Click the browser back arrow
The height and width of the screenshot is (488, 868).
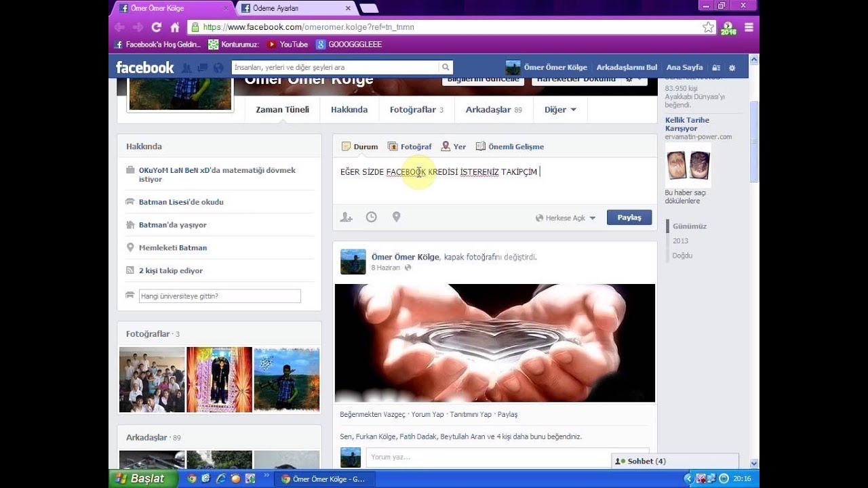(x=120, y=27)
